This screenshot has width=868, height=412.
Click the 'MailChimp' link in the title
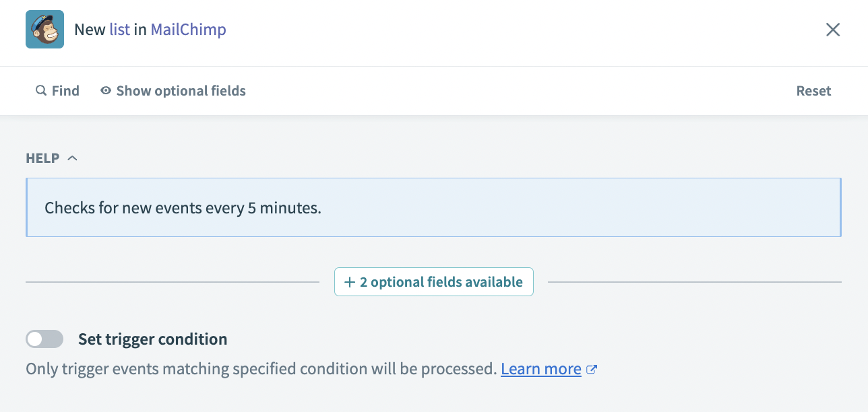[x=188, y=30]
